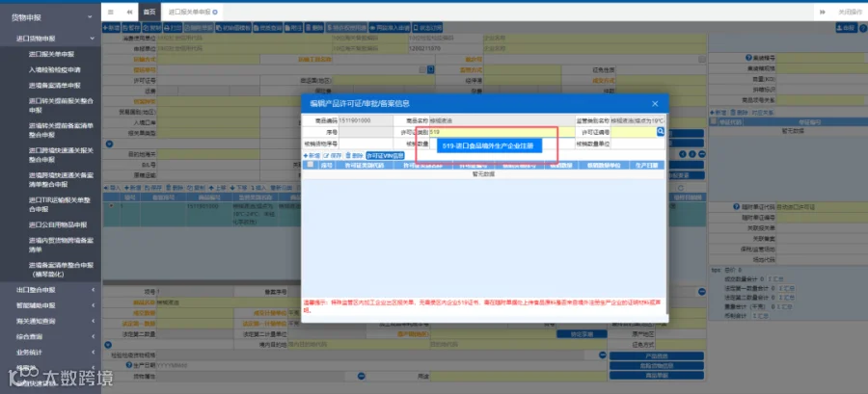Click the tab-scroll-left double arrow icon

pyautogui.click(x=129, y=12)
